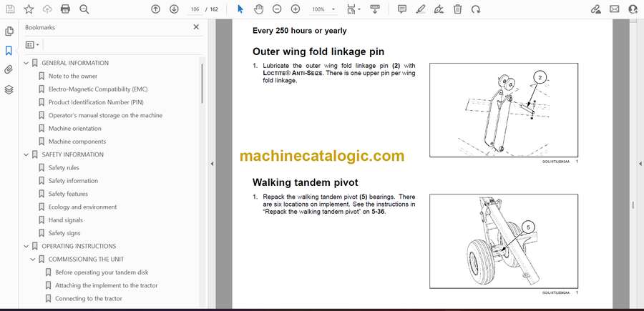Click the Save file icon
The image size is (644, 311).
[x=10, y=9]
